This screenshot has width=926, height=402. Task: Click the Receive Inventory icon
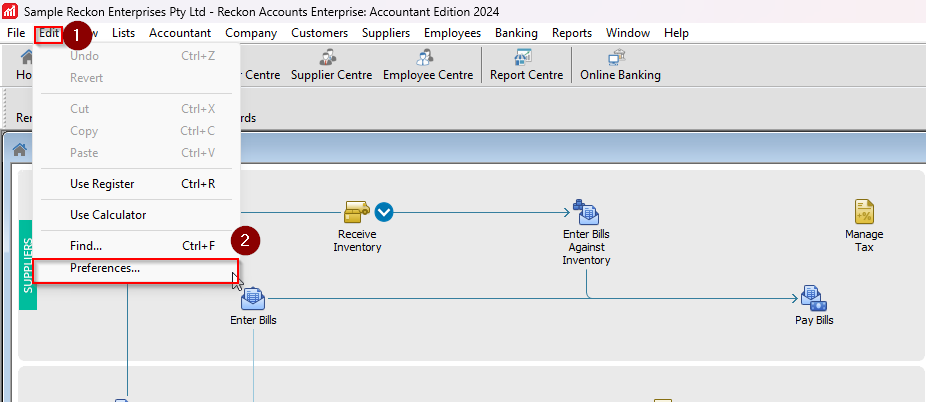(x=356, y=211)
